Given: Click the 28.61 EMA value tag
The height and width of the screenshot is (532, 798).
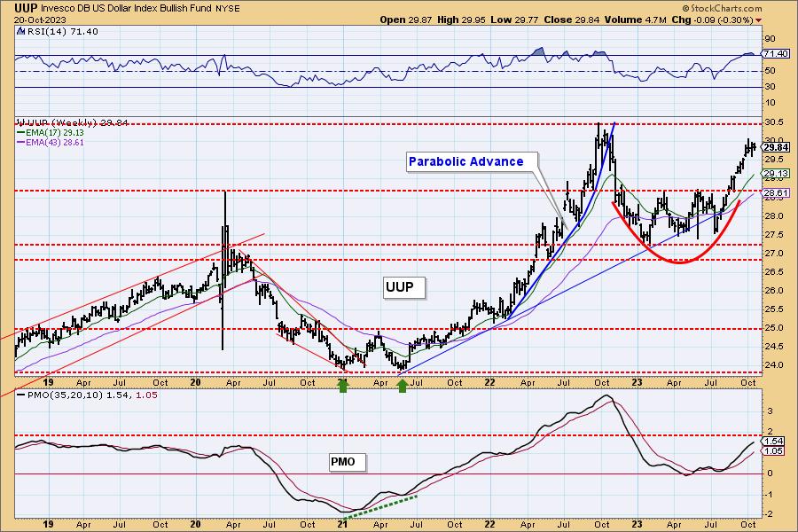Looking at the screenshot, I should [776, 192].
